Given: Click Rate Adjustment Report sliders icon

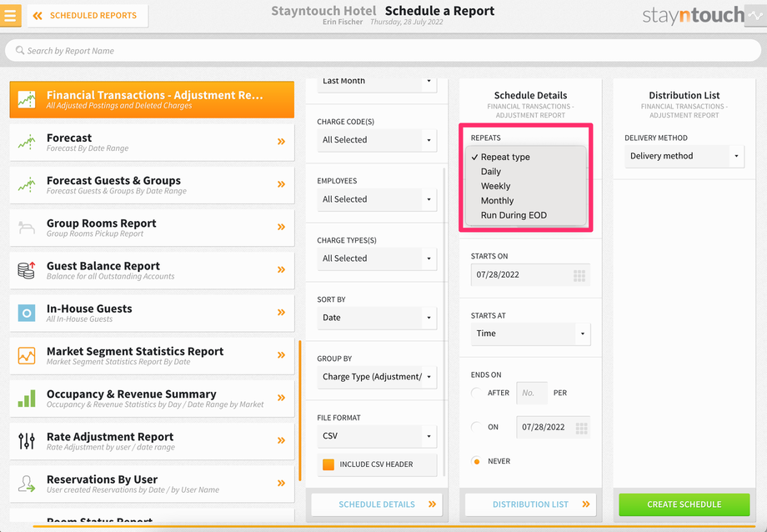Looking at the screenshot, I should coord(27,441).
